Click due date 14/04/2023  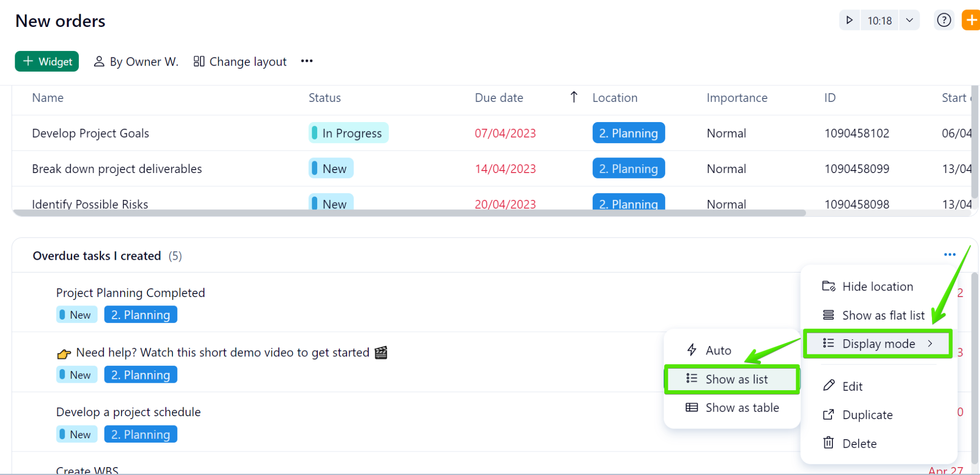pos(505,169)
